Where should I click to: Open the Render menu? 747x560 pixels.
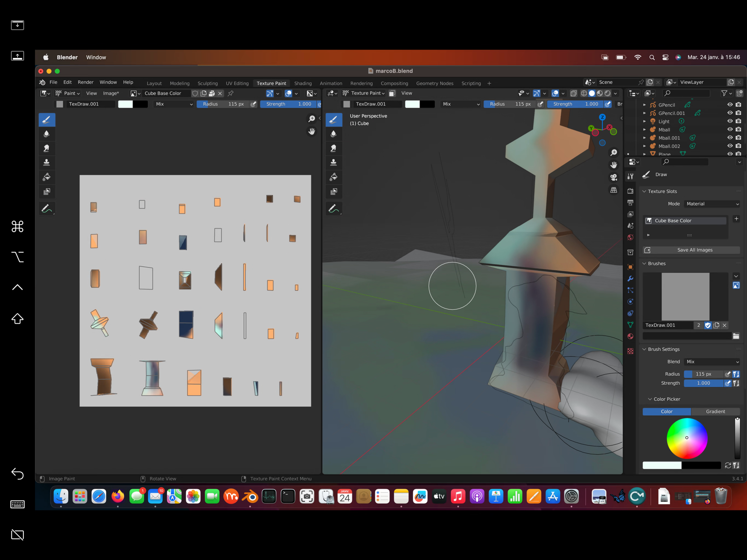[85, 82]
